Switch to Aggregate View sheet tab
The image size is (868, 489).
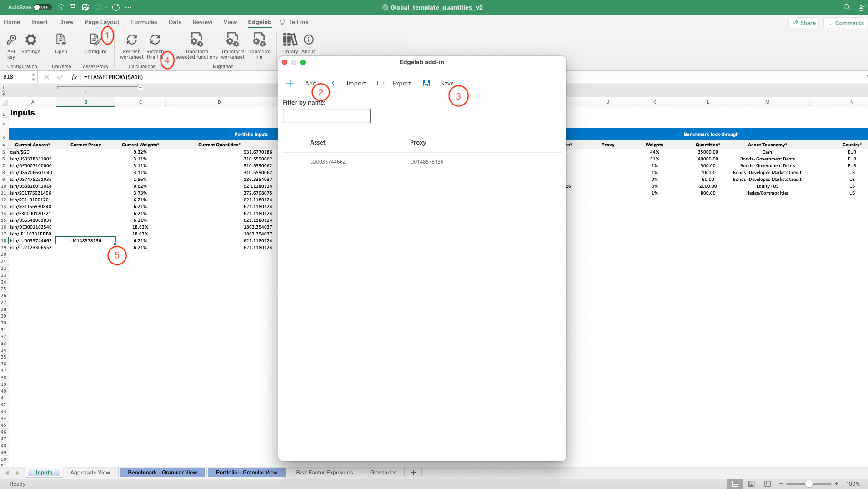(x=90, y=473)
